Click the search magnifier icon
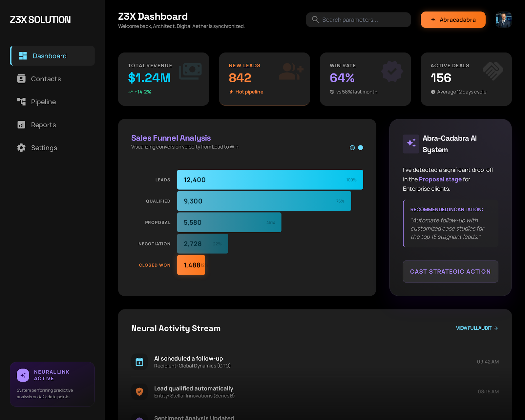This screenshot has width=525, height=420. pyautogui.click(x=315, y=20)
